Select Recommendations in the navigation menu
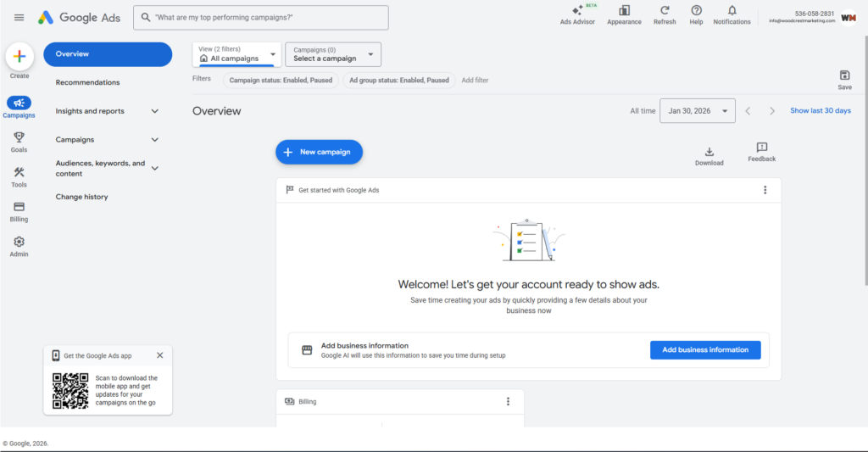The height and width of the screenshot is (452, 868). [87, 82]
